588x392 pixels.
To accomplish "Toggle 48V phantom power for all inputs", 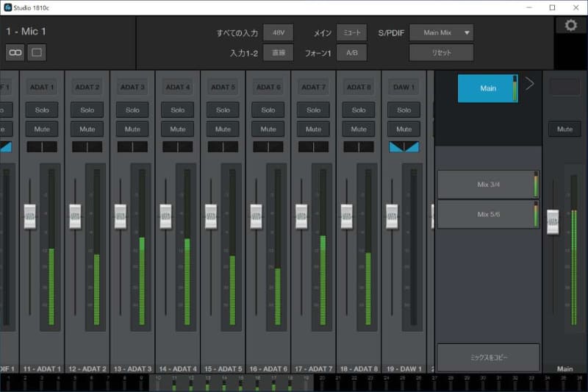I will [279, 32].
